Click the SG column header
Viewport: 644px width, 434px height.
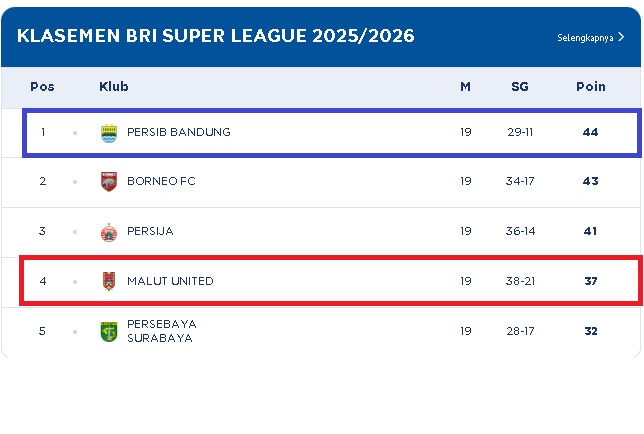pos(520,87)
